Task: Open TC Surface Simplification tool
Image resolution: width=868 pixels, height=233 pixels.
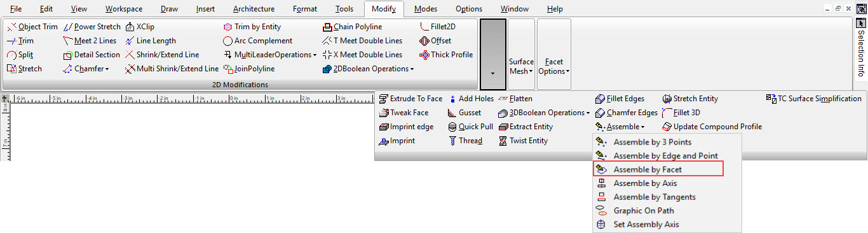Action: [x=814, y=99]
